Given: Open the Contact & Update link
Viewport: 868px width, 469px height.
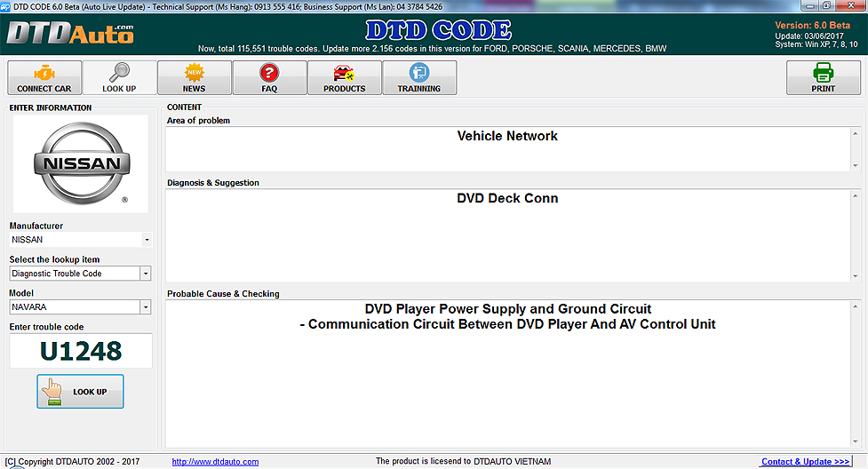Looking at the screenshot, I should click(x=805, y=462).
